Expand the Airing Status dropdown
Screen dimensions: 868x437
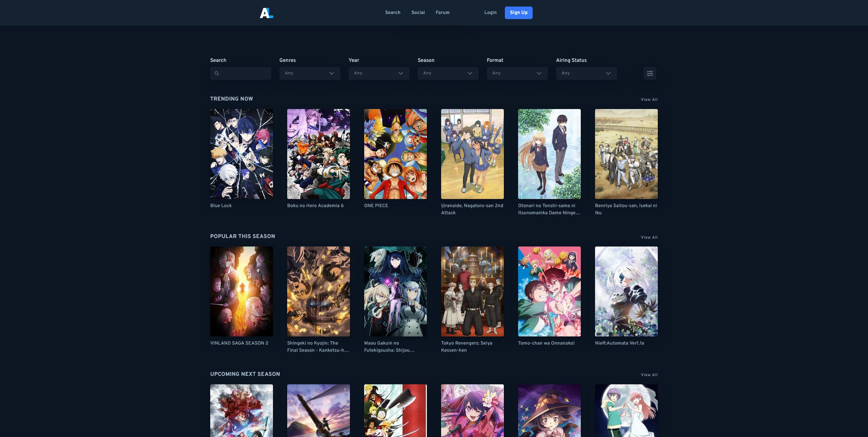click(586, 73)
